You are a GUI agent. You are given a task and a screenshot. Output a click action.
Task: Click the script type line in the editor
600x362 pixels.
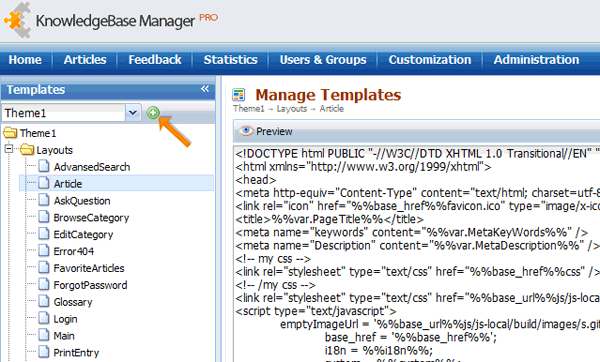point(316,311)
